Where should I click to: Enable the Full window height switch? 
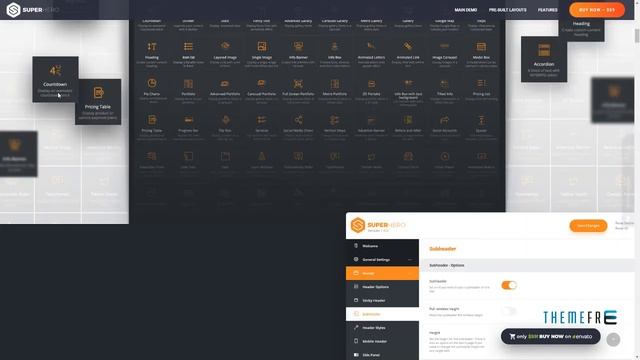(509, 311)
